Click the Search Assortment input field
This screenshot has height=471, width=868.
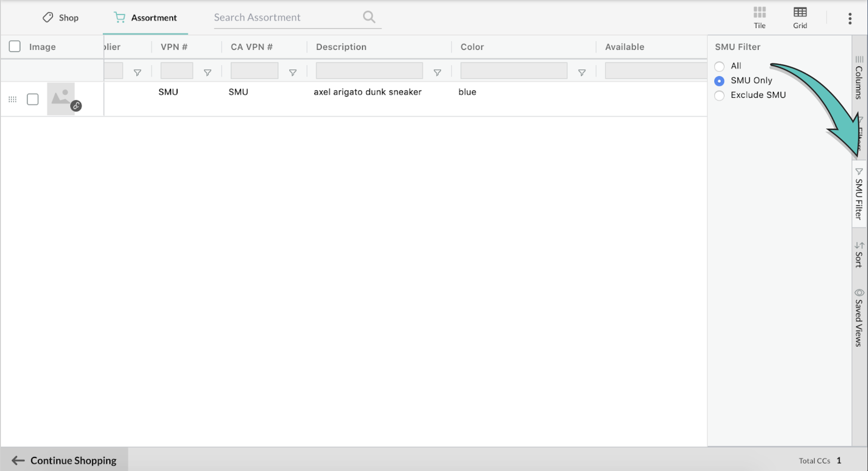point(285,17)
